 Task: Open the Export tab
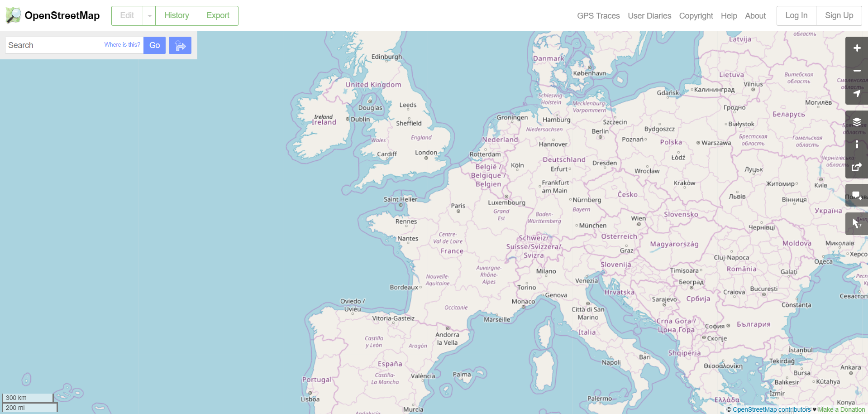pyautogui.click(x=218, y=16)
